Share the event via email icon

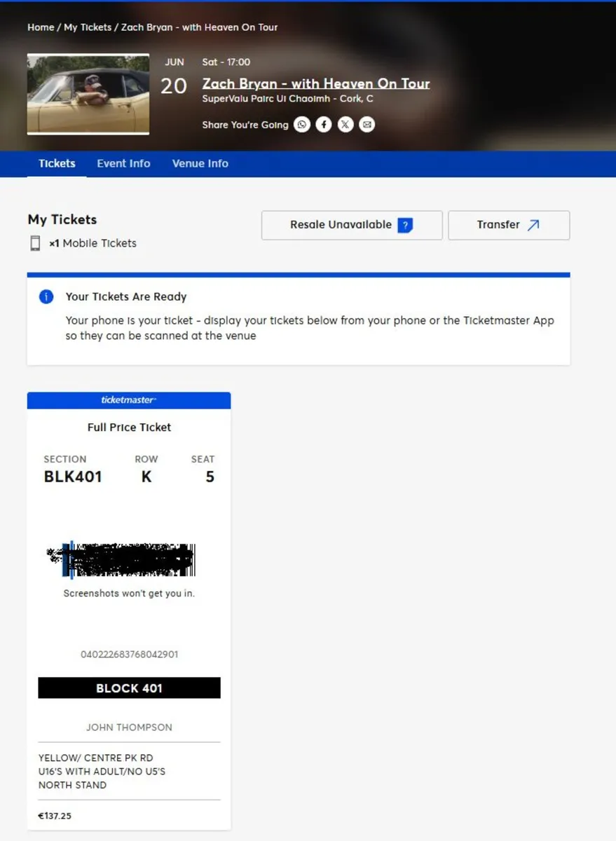367,125
